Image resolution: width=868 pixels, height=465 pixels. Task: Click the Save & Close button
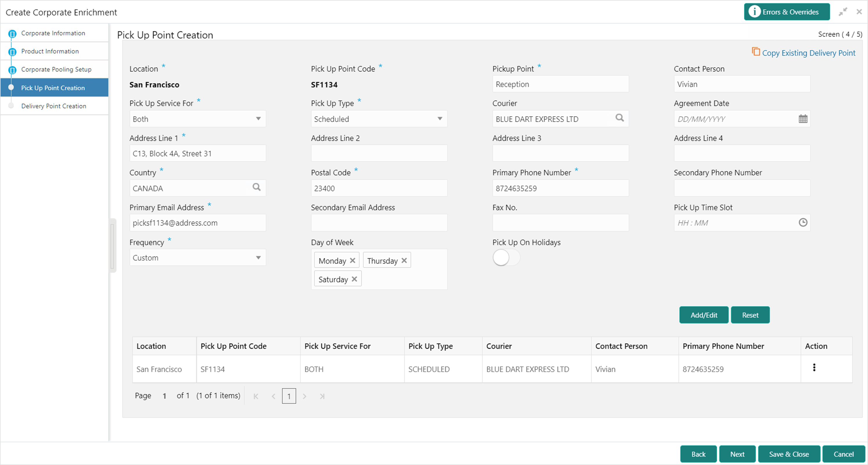click(x=788, y=454)
